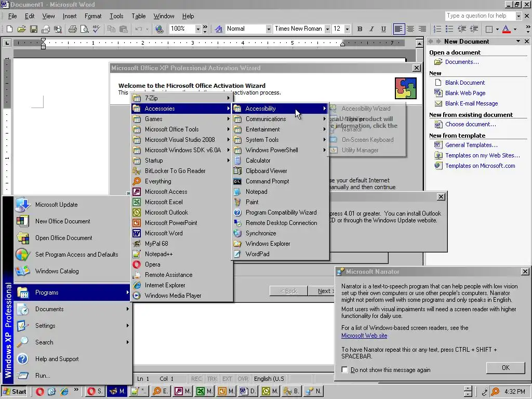The height and width of the screenshot is (399, 532).
Task: Open the Style dropdown showing Normal
Action: (x=269, y=29)
